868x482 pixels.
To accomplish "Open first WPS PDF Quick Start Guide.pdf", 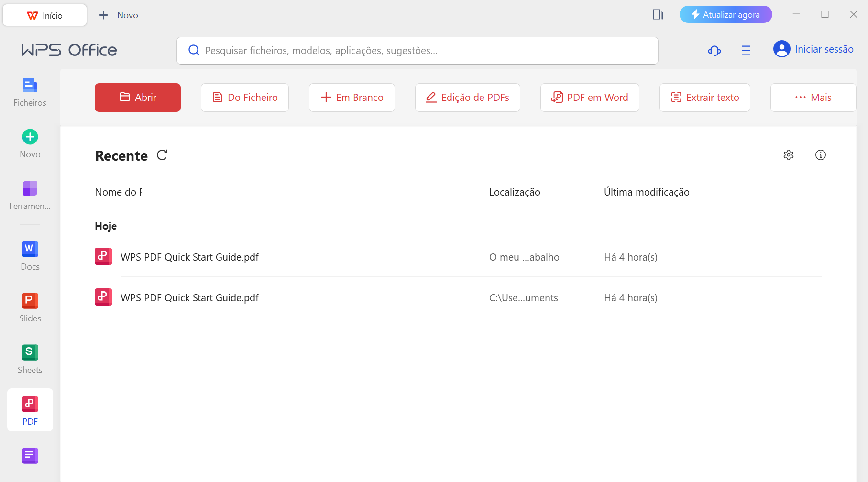I will 189,257.
